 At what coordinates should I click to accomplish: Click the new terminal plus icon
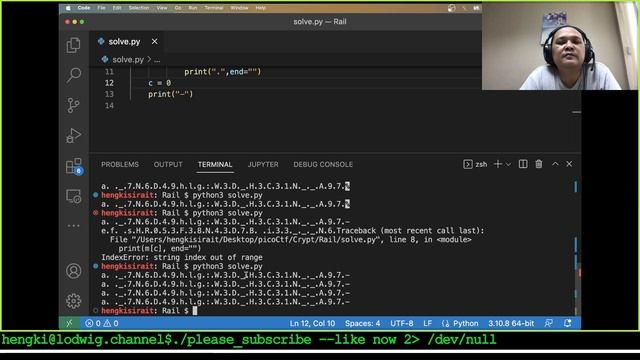(498, 164)
